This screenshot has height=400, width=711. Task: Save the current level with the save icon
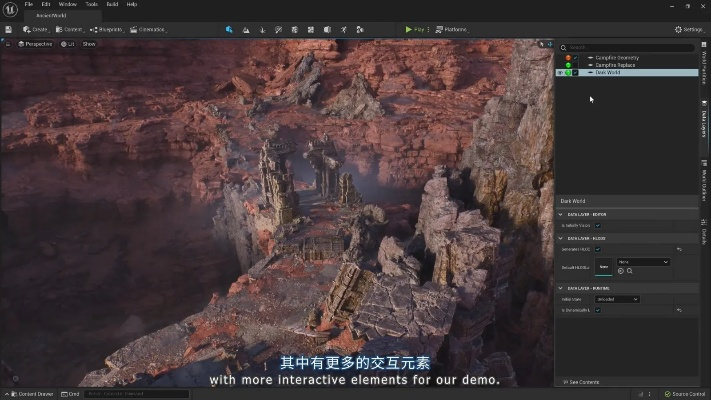click(x=8, y=29)
